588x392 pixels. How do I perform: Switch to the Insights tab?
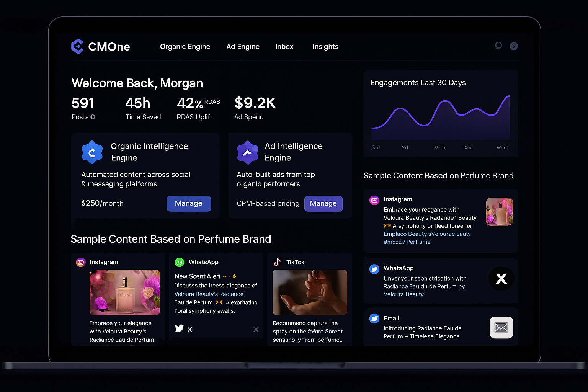pyautogui.click(x=325, y=46)
